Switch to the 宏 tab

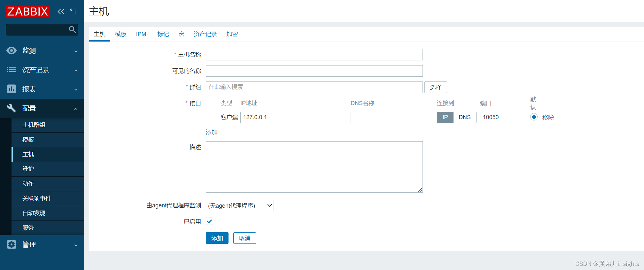(181, 34)
